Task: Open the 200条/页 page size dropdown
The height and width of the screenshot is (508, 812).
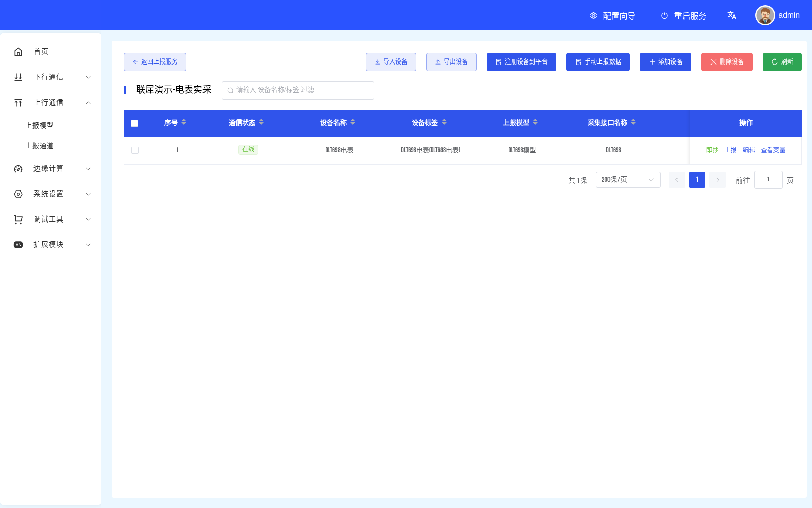Action: click(x=628, y=180)
